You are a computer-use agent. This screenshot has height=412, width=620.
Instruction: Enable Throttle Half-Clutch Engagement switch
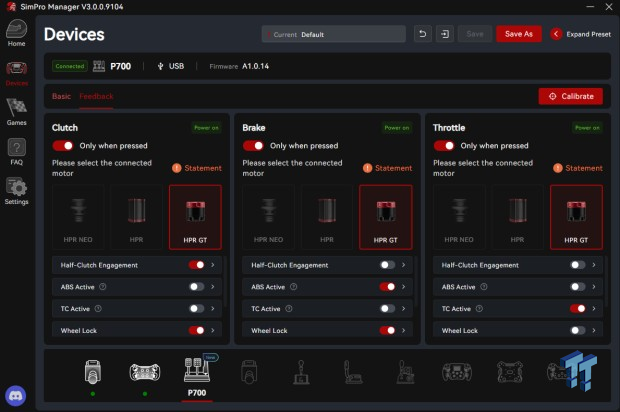click(x=578, y=265)
